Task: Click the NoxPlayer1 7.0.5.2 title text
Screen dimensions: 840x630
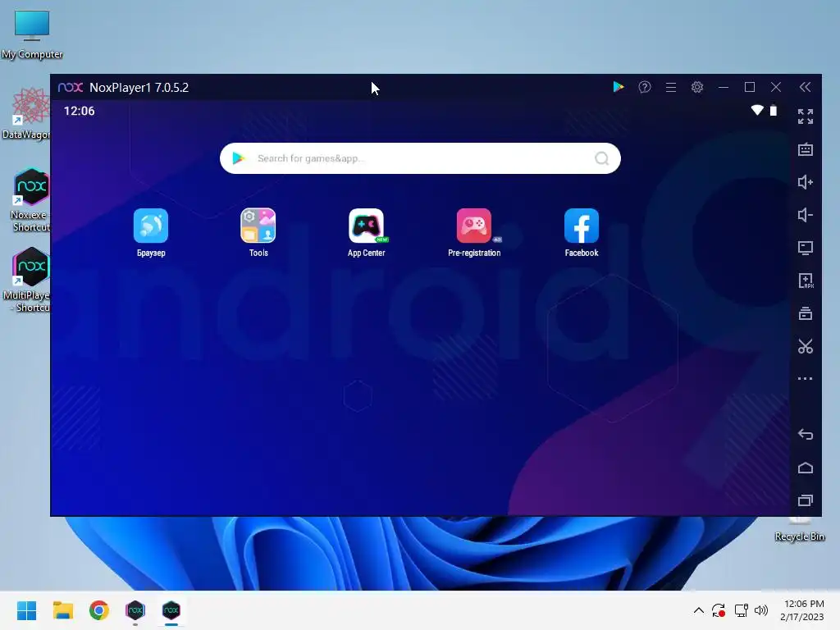Action: [139, 87]
